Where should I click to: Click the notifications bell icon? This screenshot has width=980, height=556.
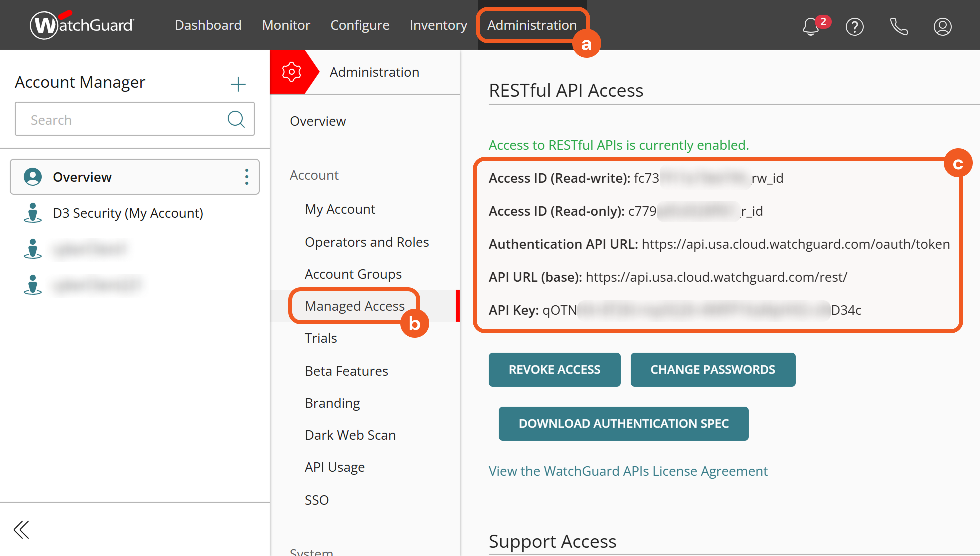pos(811,27)
